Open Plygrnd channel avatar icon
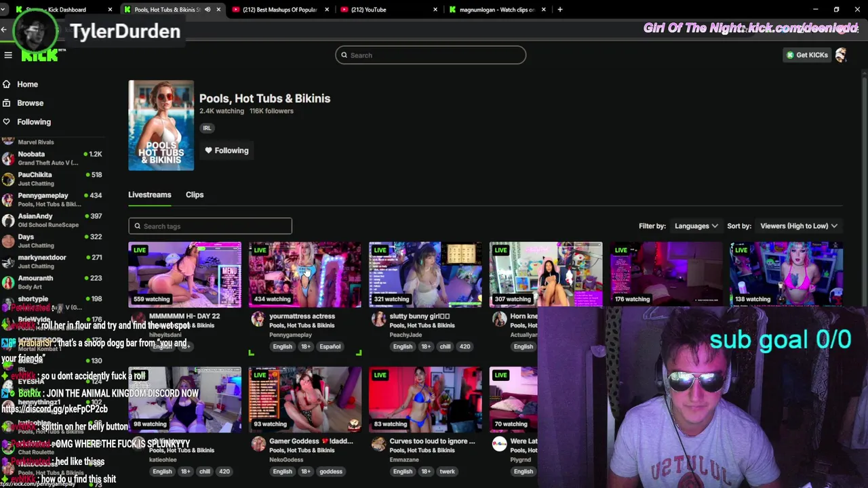This screenshot has width=868, height=488. [499, 445]
